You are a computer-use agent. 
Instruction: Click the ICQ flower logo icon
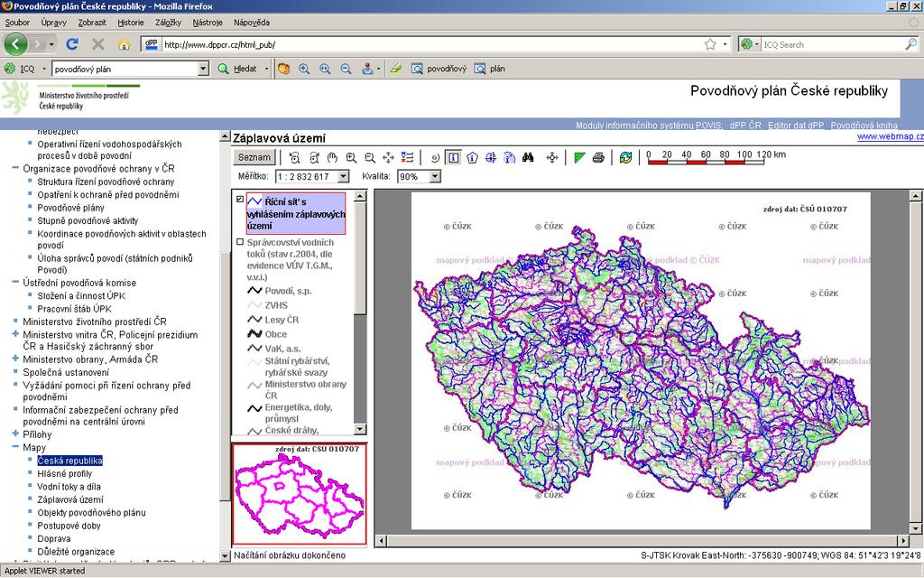click(9, 69)
